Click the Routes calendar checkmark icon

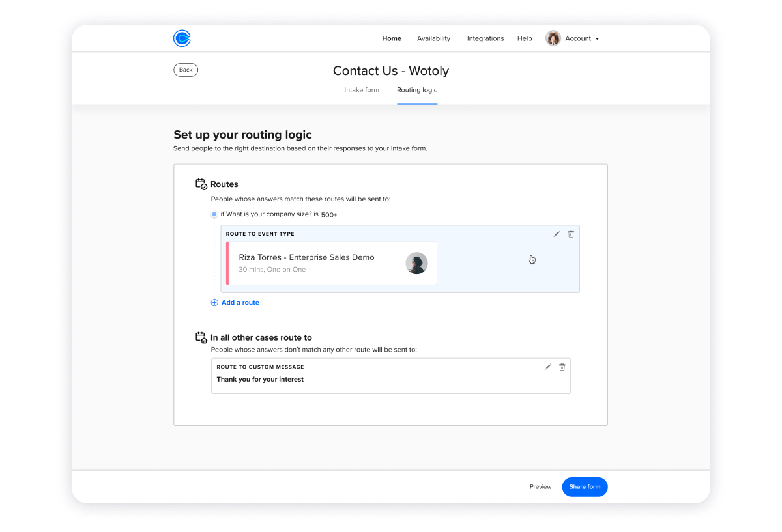201,184
